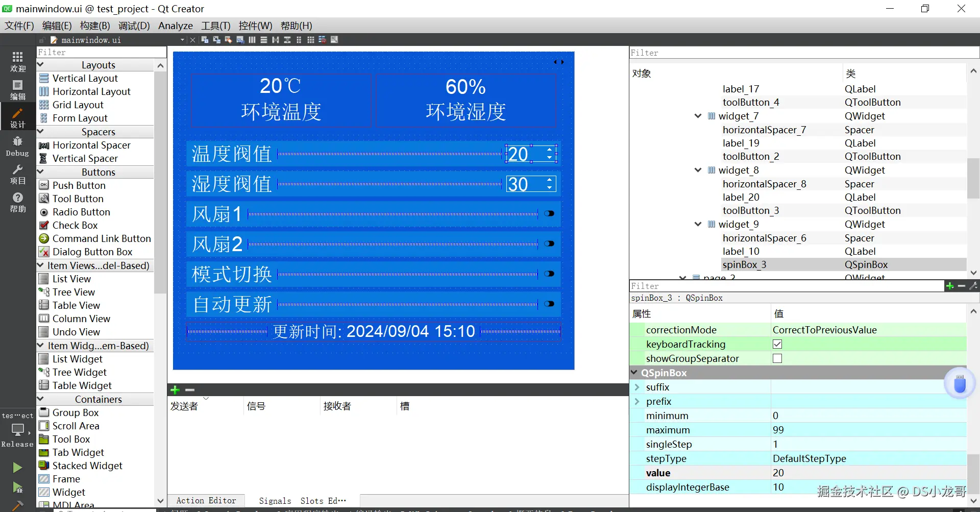The height and width of the screenshot is (512, 980).
Task: Click Adjust Size toolbar icon
Action: [334, 40]
